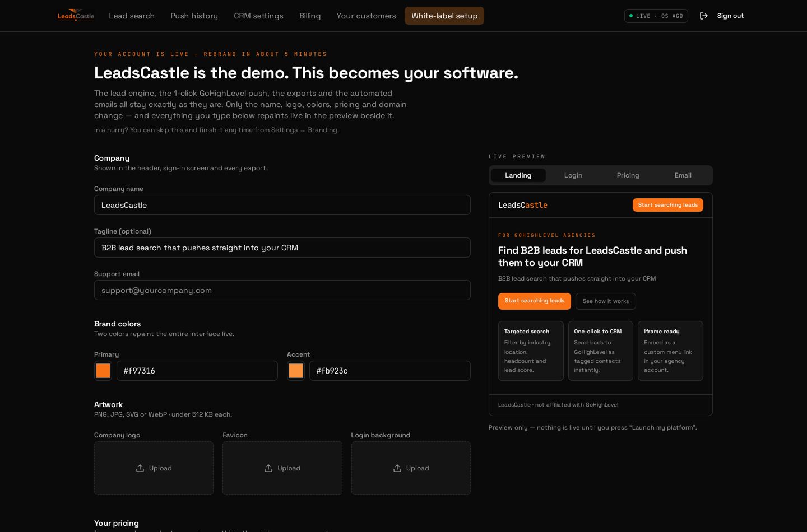Focus the Company name field

(282, 205)
